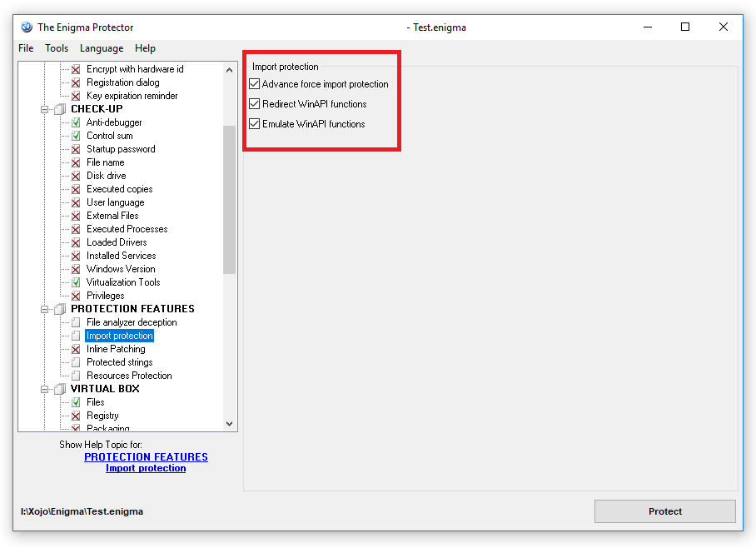Open the Import protection help link

(x=146, y=468)
